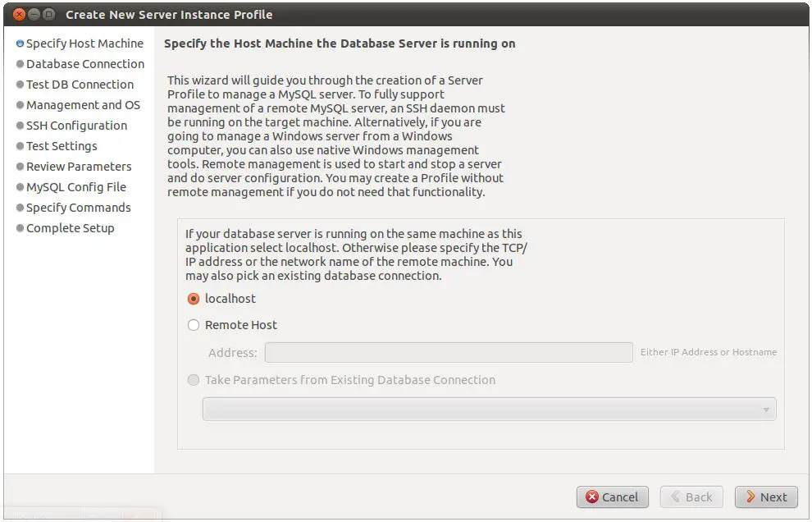Go to the Management and OS step
Screen dimensions: 812x522
(x=83, y=105)
